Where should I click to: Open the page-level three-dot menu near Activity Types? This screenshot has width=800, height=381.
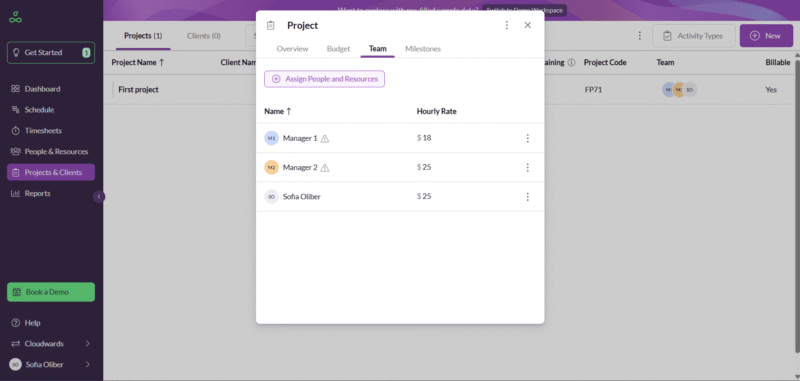click(639, 36)
